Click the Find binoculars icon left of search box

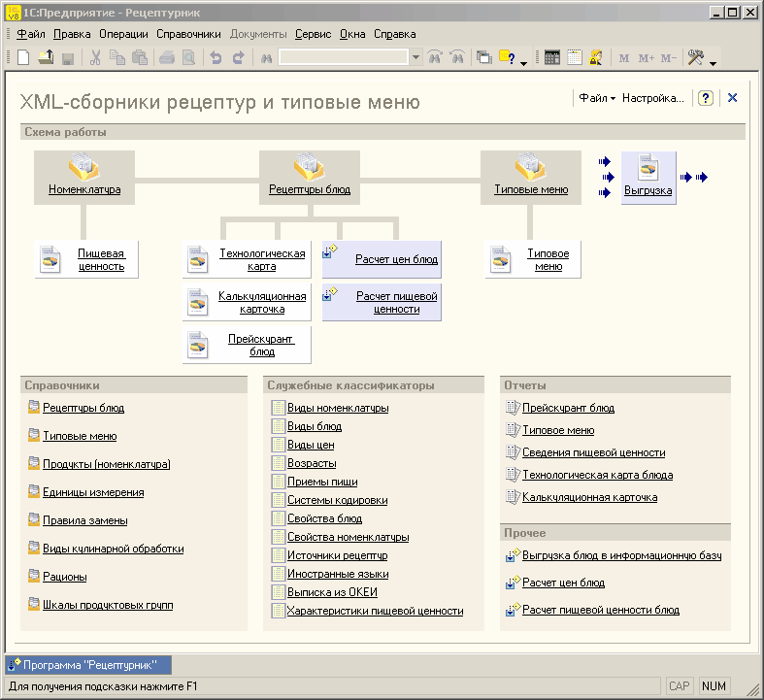267,58
